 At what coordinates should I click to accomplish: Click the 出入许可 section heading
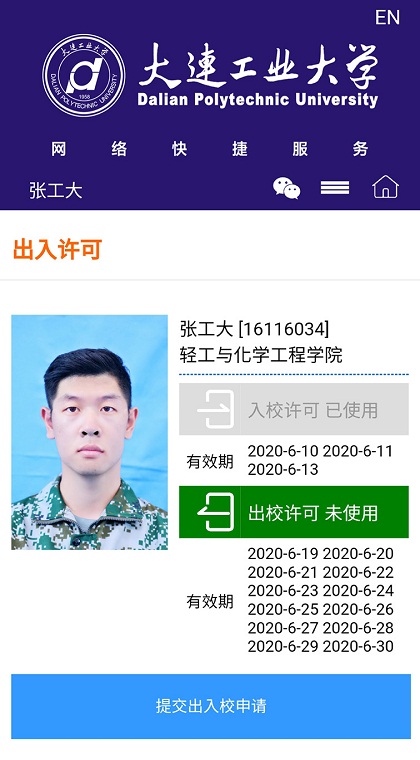[x=58, y=250]
